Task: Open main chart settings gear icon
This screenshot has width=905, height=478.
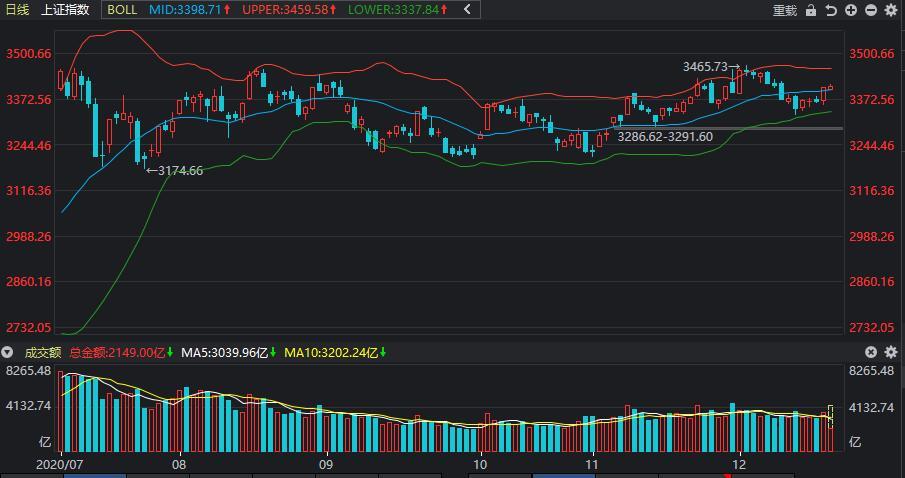Action: [x=891, y=10]
